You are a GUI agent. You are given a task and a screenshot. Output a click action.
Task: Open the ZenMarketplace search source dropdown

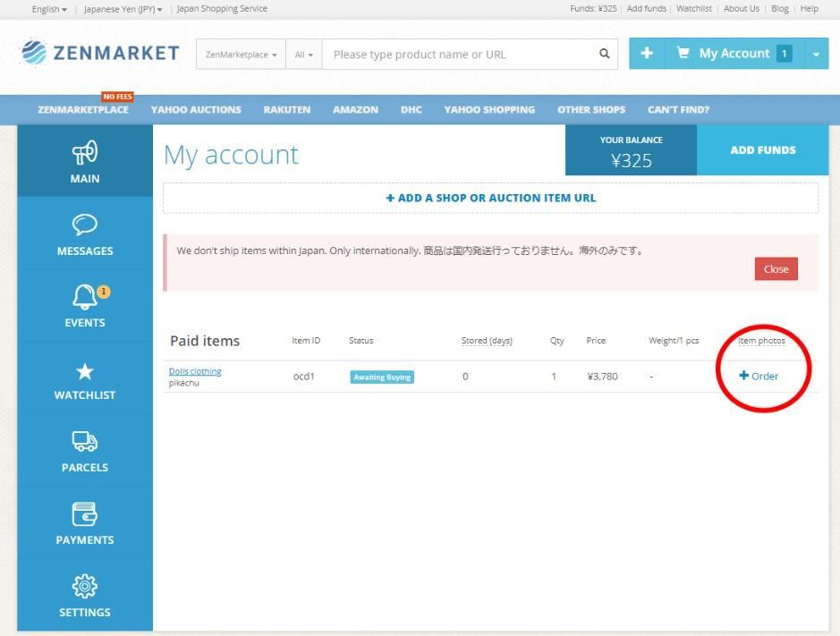pos(241,54)
